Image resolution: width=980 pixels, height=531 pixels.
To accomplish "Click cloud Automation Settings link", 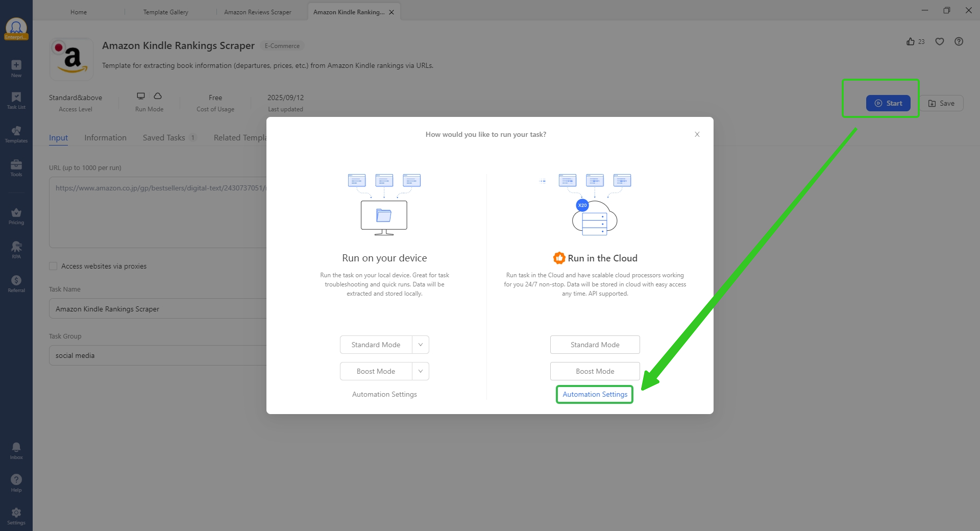I will pyautogui.click(x=595, y=394).
